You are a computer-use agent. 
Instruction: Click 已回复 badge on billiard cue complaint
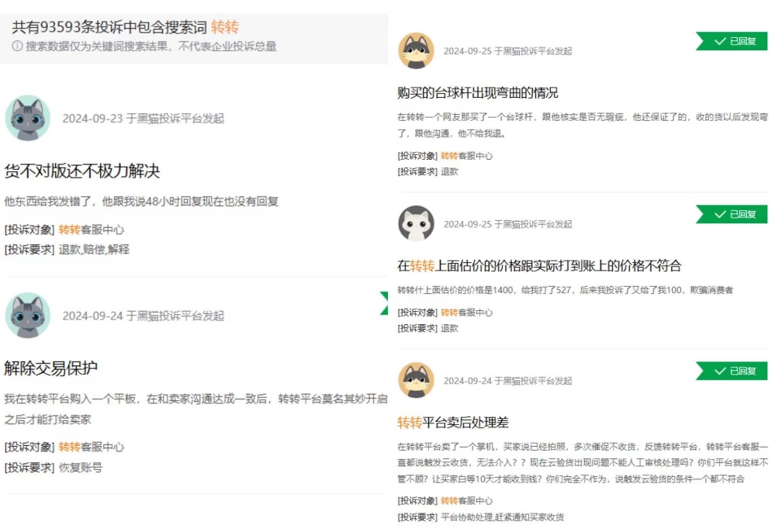pyautogui.click(x=732, y=41)
